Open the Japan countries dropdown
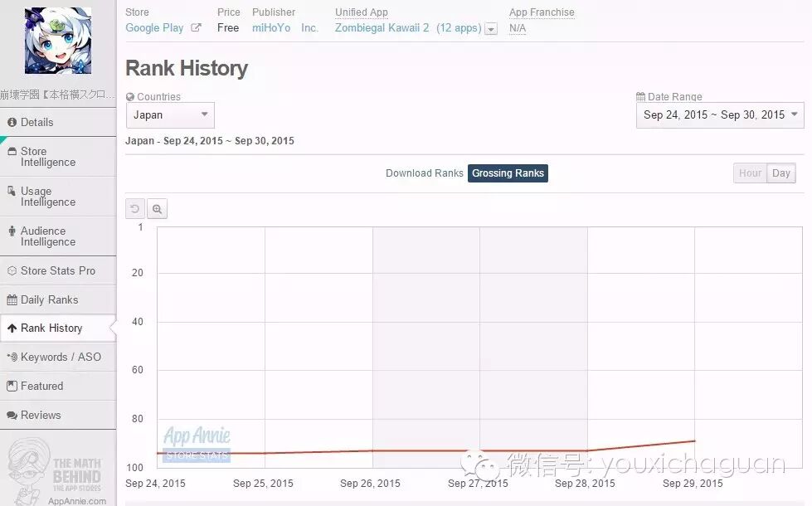Screen dimensions: 812x506 170,115
